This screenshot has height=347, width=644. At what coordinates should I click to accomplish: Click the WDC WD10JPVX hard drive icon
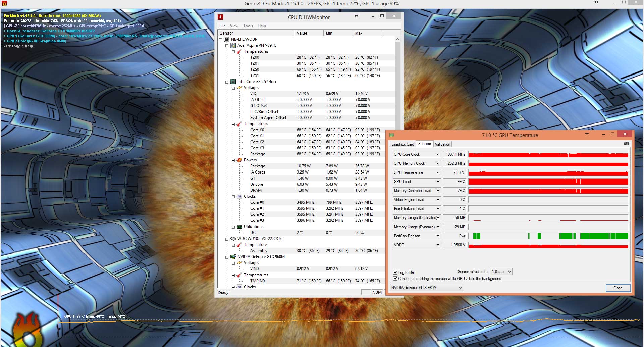(x=233, y=239)
